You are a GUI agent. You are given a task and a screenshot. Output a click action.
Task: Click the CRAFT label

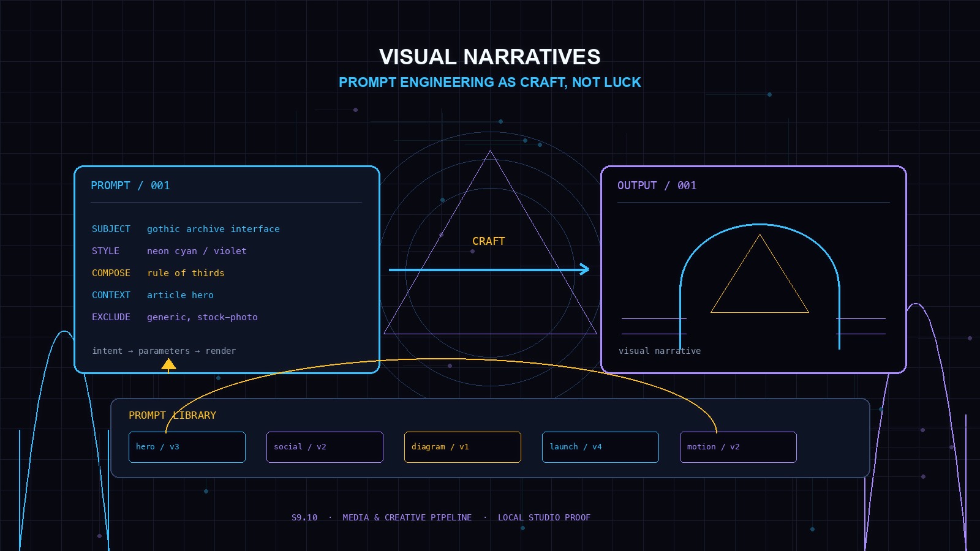coord(488,241)
